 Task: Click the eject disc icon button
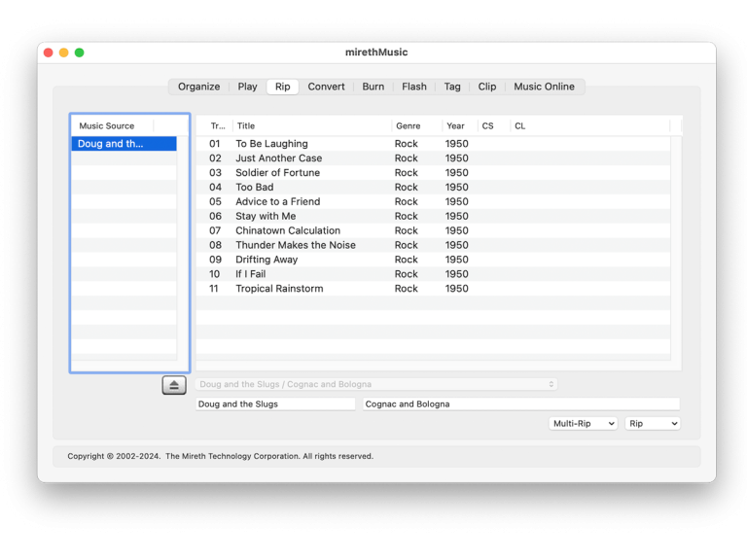coord(174,385)
